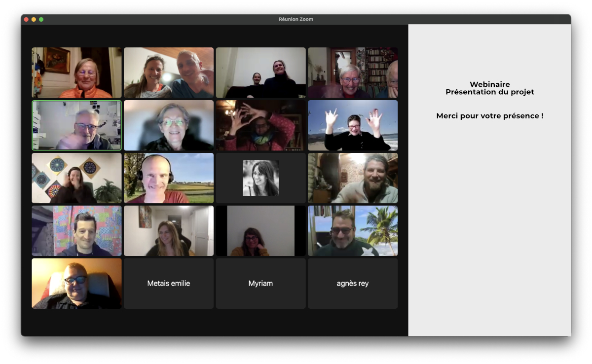Click the tile with blurred background
Image resolution: width=592 pixels, height=364 pixels.
coord(169,125)
